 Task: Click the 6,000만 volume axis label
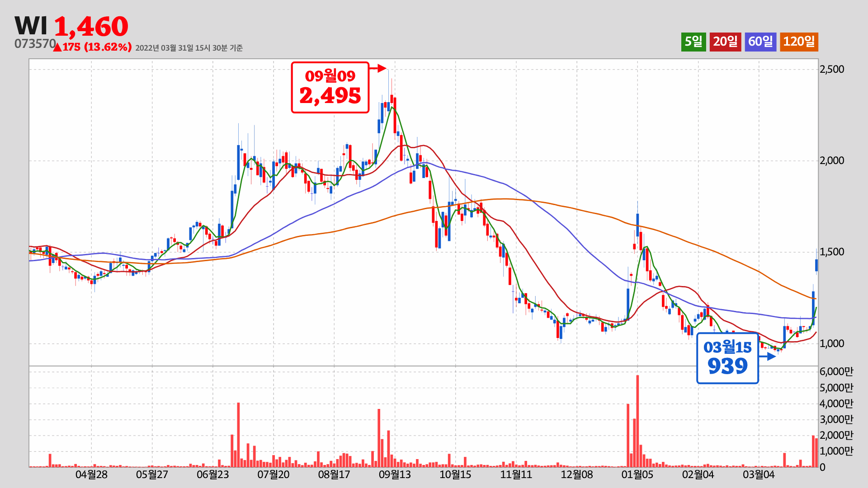[836, 371]
